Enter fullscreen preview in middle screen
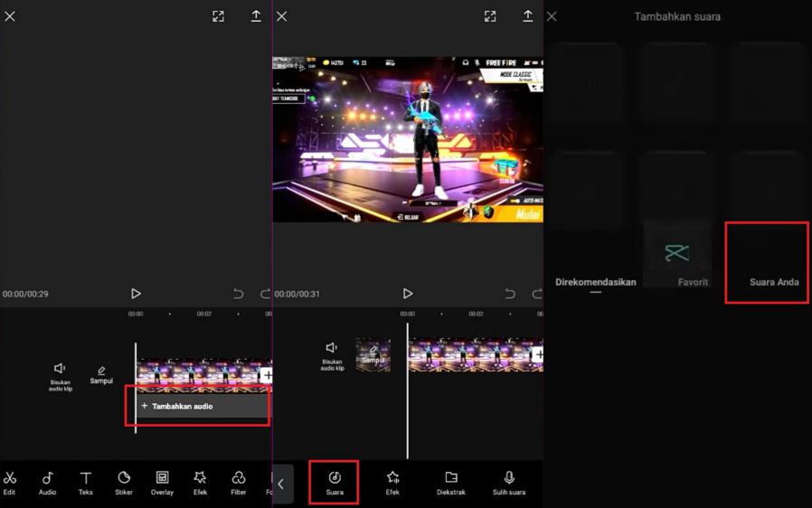Screen dimensions: 812x508 pos(490,16)
